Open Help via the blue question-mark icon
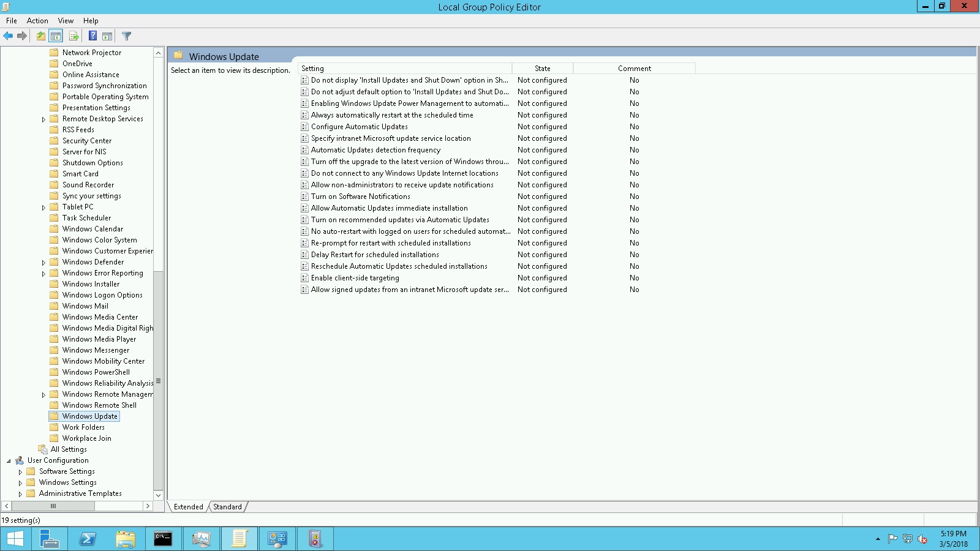980x551 pixels. coord(92,36)
